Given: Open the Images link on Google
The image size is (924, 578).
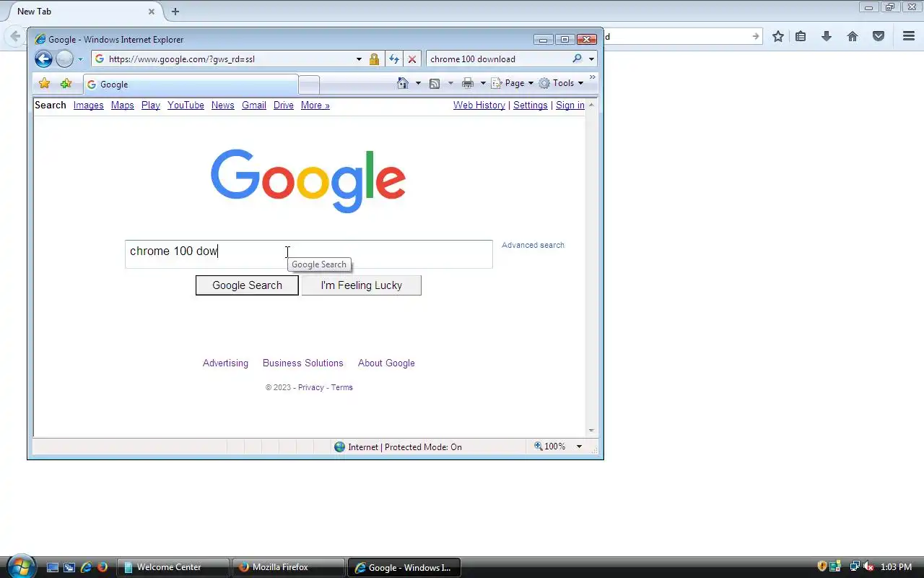Looking at the screenshot, I should [x=88, y=105].
